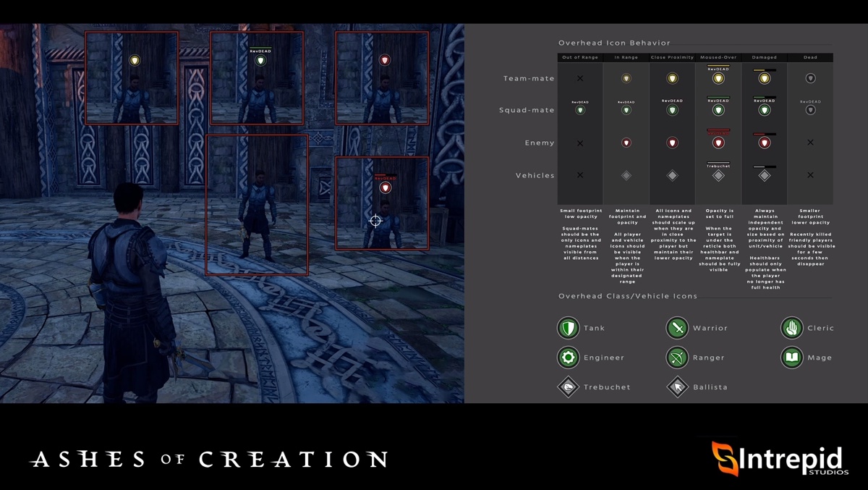This screenshot has width=868, height=490.
Task: Click the 'In Range' column header
Action: coord(626,57)
